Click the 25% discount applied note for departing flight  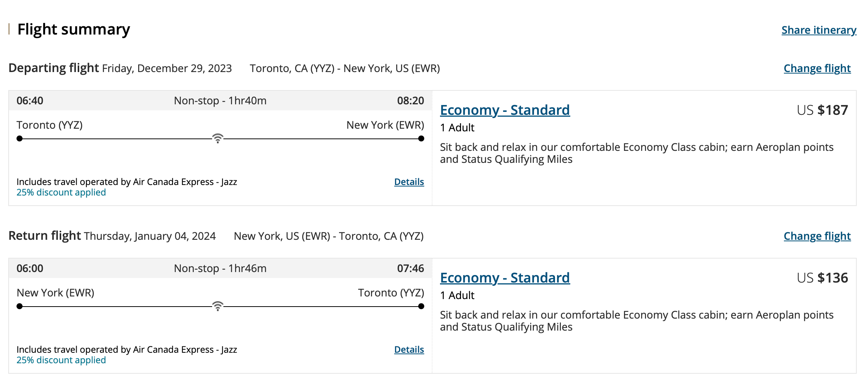click(61, 193)
